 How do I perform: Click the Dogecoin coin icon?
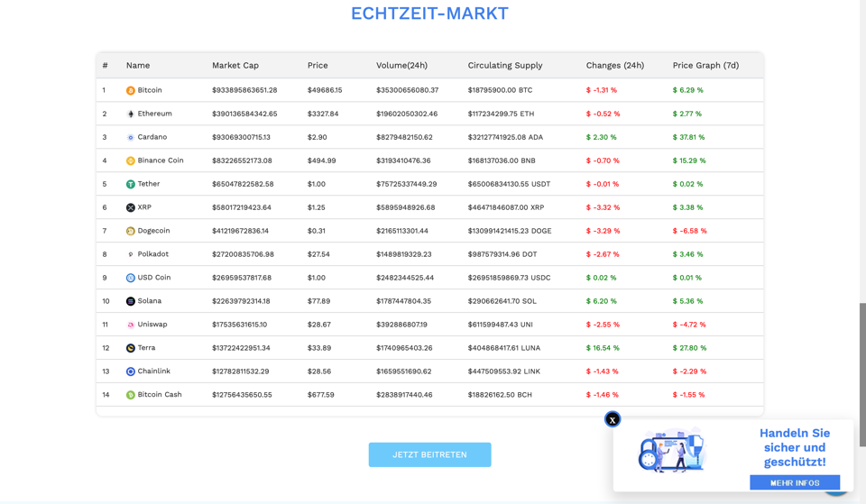point(130,232)
